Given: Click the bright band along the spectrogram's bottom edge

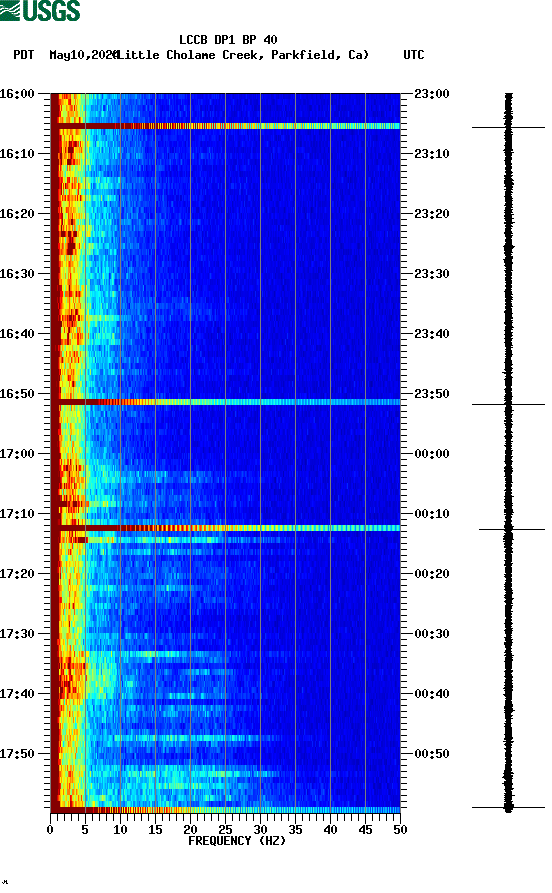Looking at the screenshot, I should pos(226,809).
